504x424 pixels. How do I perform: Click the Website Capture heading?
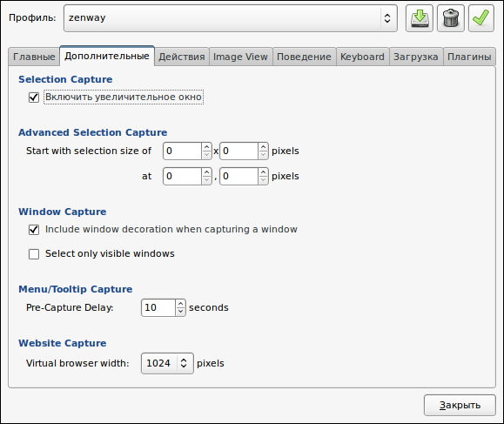[63, 343]
